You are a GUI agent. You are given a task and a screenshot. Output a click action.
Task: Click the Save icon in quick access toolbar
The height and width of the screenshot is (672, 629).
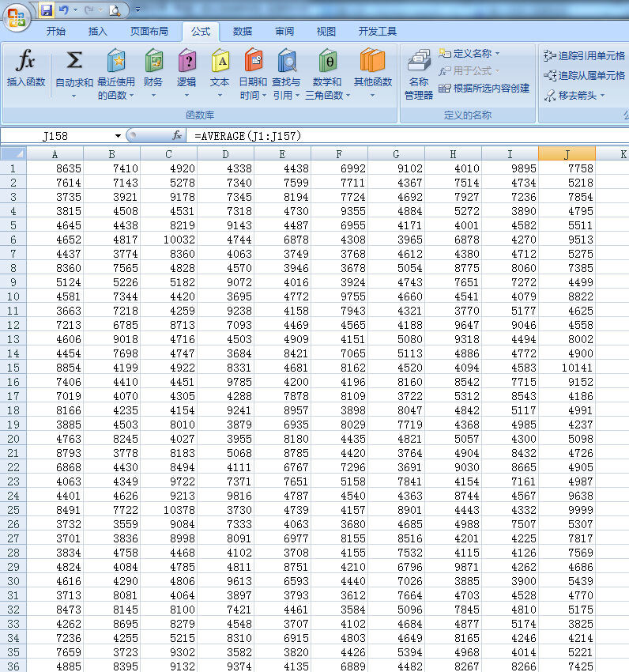[x=47, y=10]
